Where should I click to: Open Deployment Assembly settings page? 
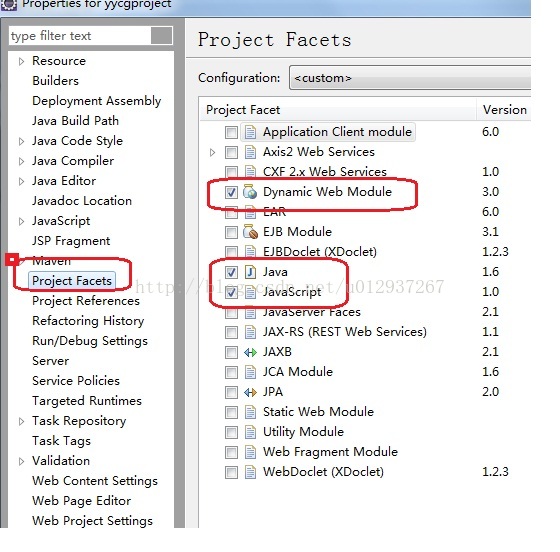coord(96,101)
